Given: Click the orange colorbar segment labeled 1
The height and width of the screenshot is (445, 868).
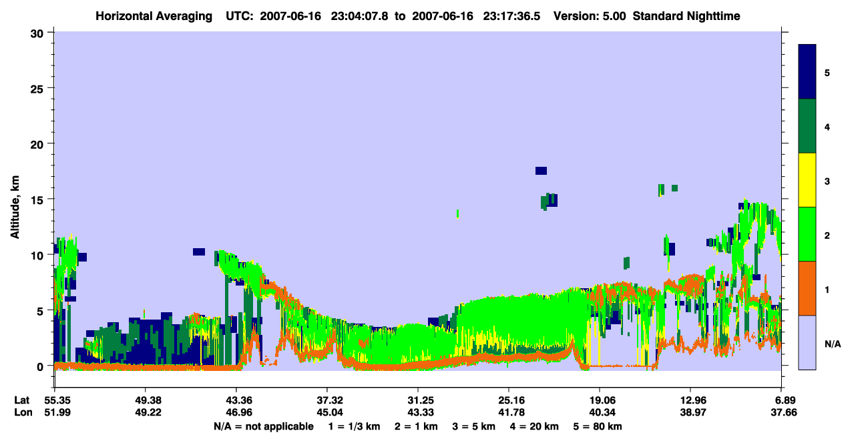Looking at the screenshot, I should (x=807, y=288).
